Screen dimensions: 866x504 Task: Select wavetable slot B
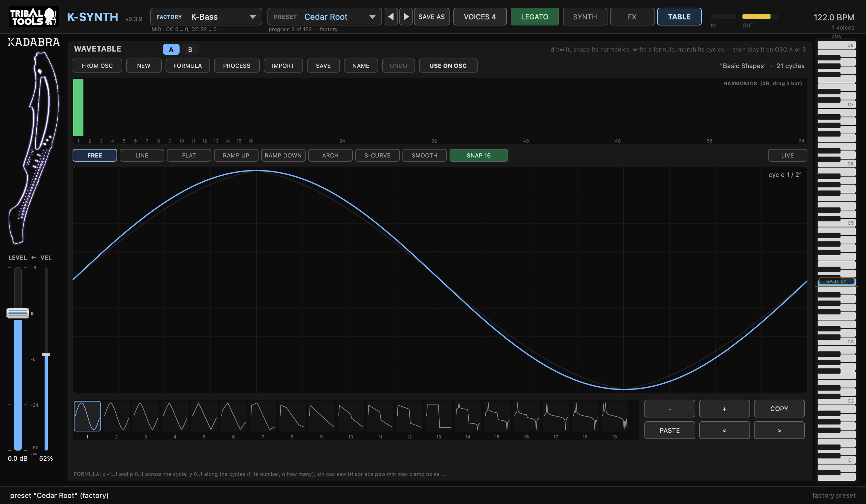pyautogui.click(x=190, y=49)
